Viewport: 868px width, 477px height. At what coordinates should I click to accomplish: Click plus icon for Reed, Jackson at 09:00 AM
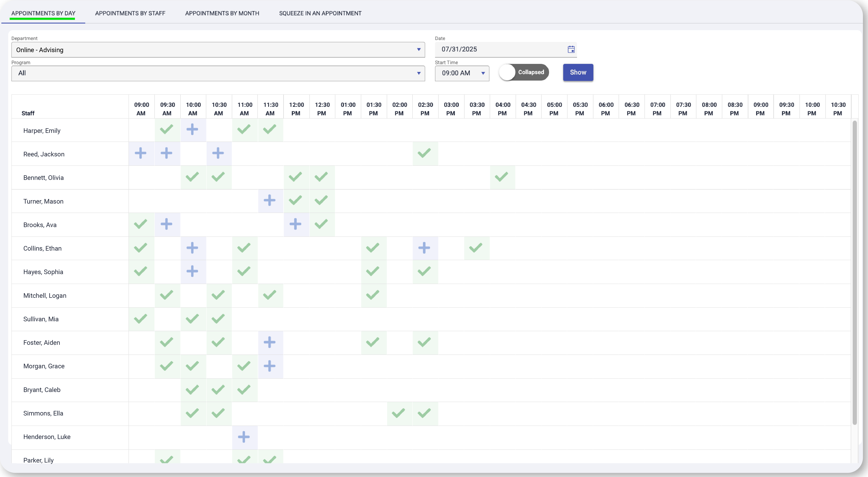(x=140, y=153)
